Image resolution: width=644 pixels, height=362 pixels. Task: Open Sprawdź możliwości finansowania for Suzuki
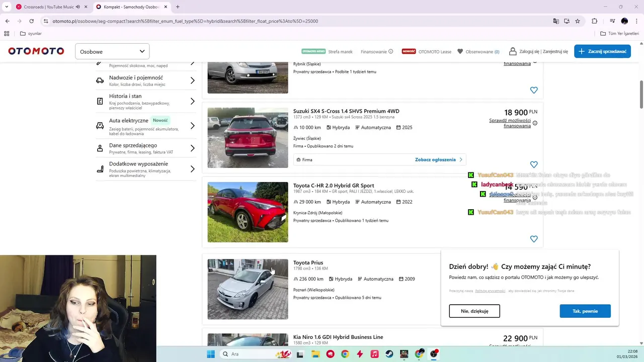(510, 123)
